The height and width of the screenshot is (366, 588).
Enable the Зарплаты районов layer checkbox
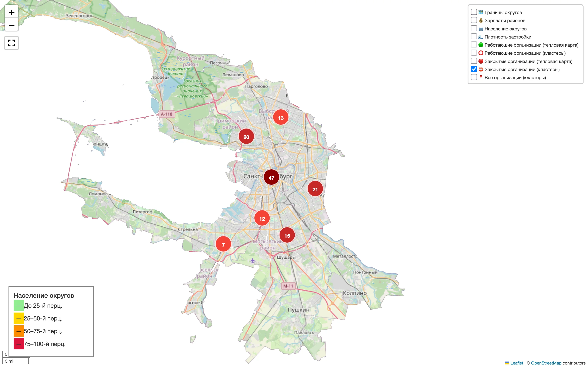coord(474,20)
